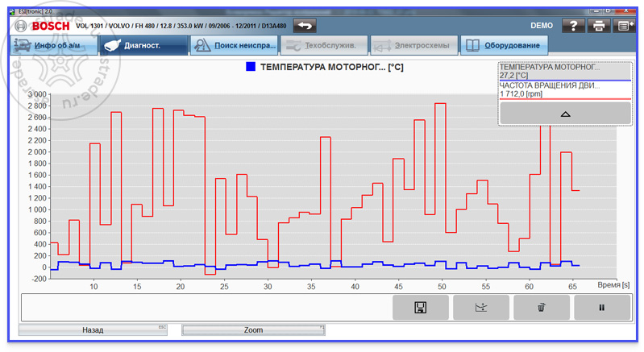Image resolution: width=644 pixels, height=352 pixels.
Task: Select ТЕМПЕРАТУРА МОТОРНОГ... legend entry
Action: (x=565, y=72)
